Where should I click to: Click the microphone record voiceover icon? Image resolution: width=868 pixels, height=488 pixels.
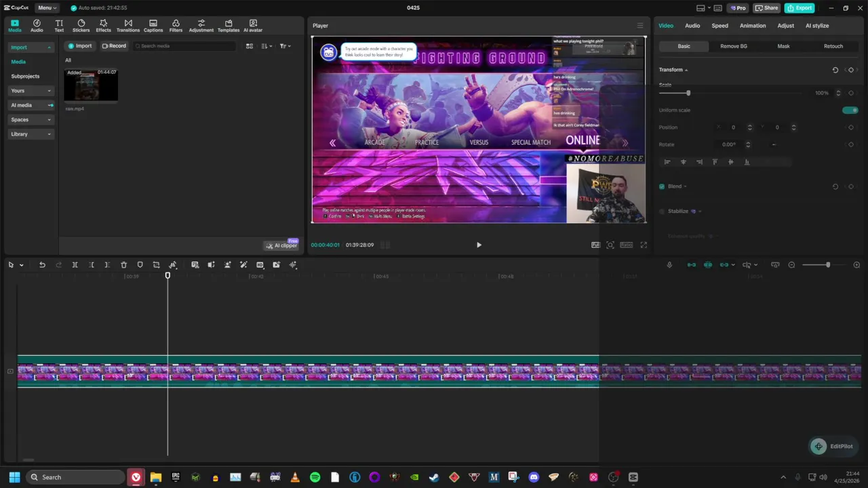tap(669, 265)
